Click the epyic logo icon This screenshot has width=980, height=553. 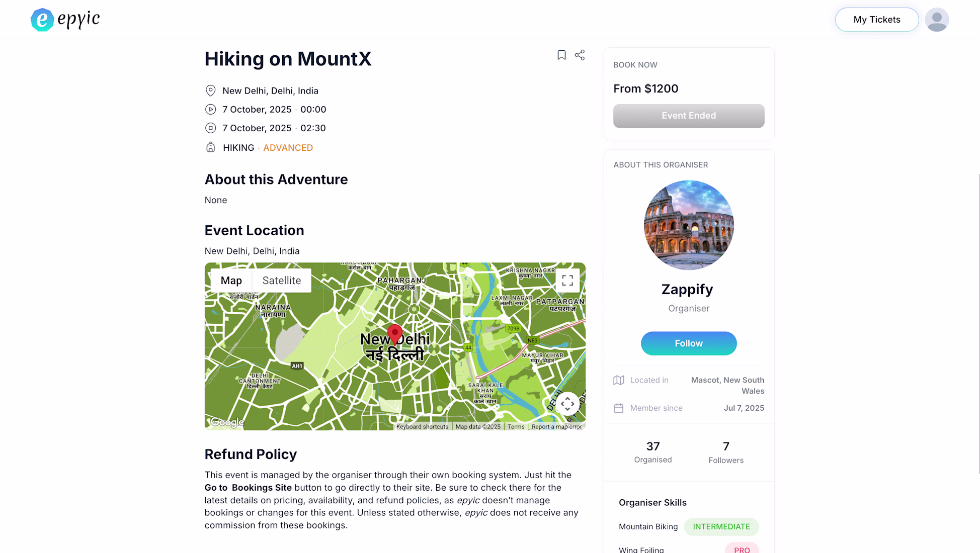42,20
